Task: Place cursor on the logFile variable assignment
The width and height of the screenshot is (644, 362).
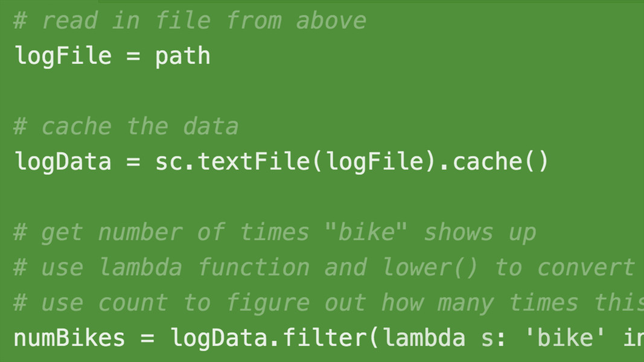Action: [x=112, y=56]
